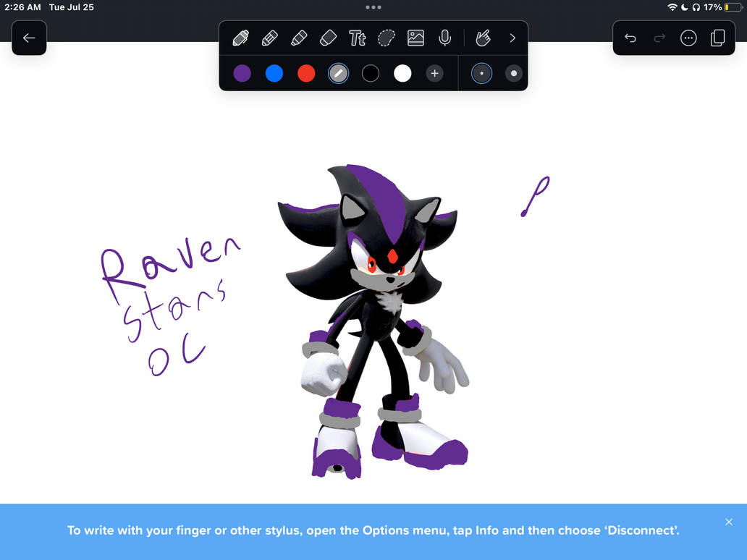Tap the microphone recording icon

coord(444,38)
